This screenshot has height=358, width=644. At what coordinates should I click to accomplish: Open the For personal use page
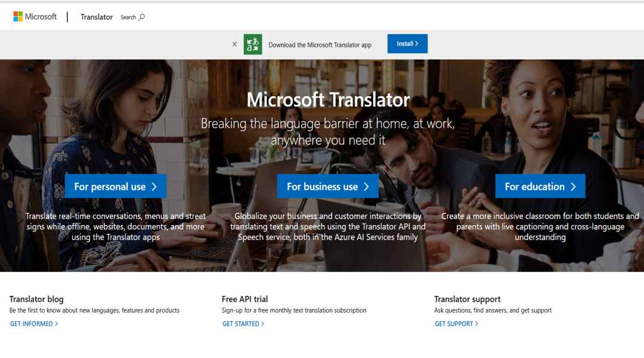(116, 186)
